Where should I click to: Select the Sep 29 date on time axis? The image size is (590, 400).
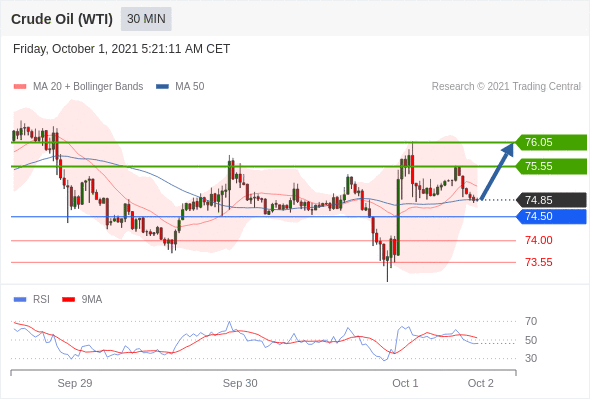tap(75, 383)
